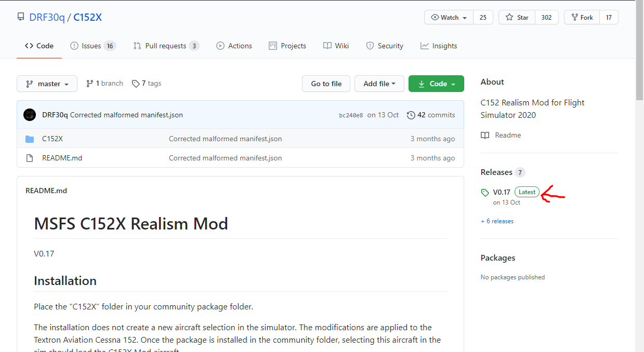This screenshot has height=352, width=644.
Task: Open the Watch notifications dropdown
Action: click(x=449, y=17)
